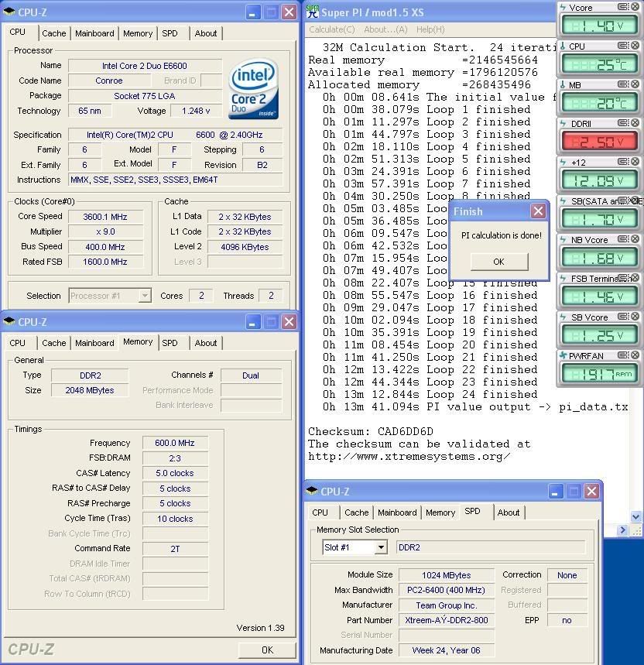
Task: Close the FSB Termination gadget
Action: [x=635, y=278]
